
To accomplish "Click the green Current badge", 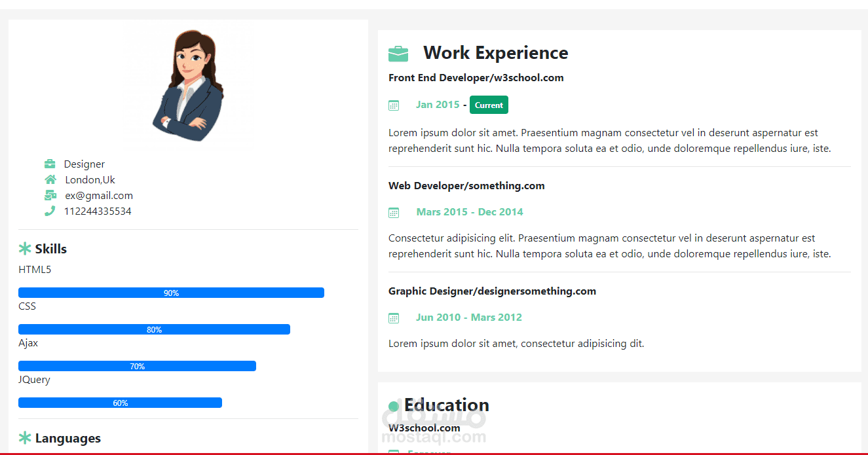I will (x=489, y=105).
